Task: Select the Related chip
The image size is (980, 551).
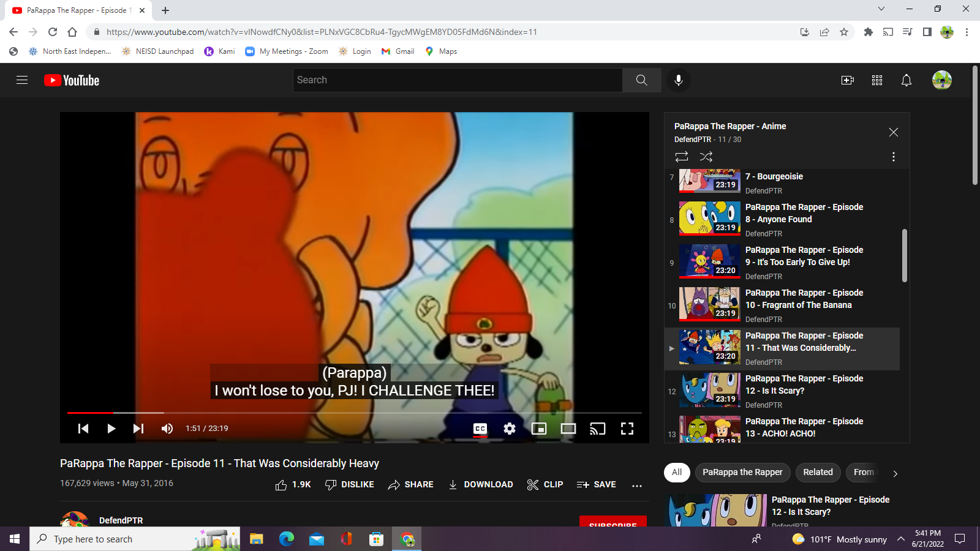Action: 818,472
